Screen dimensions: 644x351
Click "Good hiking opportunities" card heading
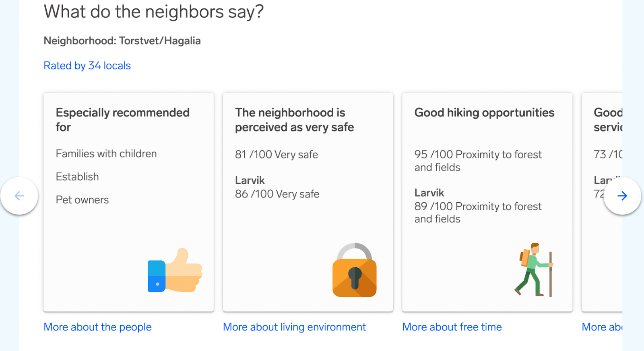(x=484, y=113)
